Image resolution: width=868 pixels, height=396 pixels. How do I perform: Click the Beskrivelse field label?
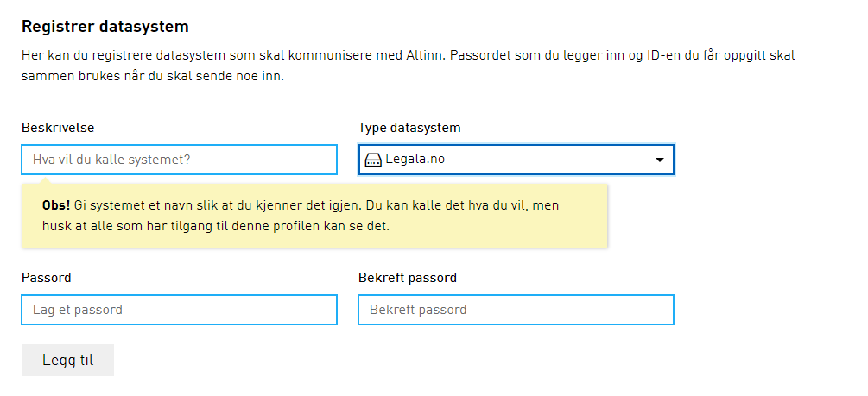tap(58, 128)
